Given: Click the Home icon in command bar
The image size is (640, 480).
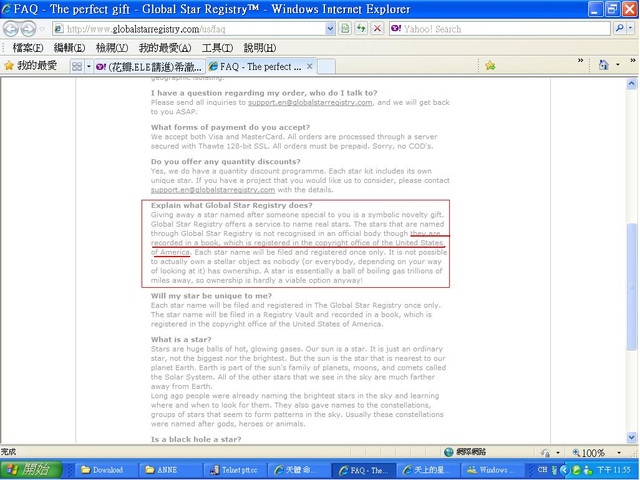Looking at the screenshot, I should 603,65.
